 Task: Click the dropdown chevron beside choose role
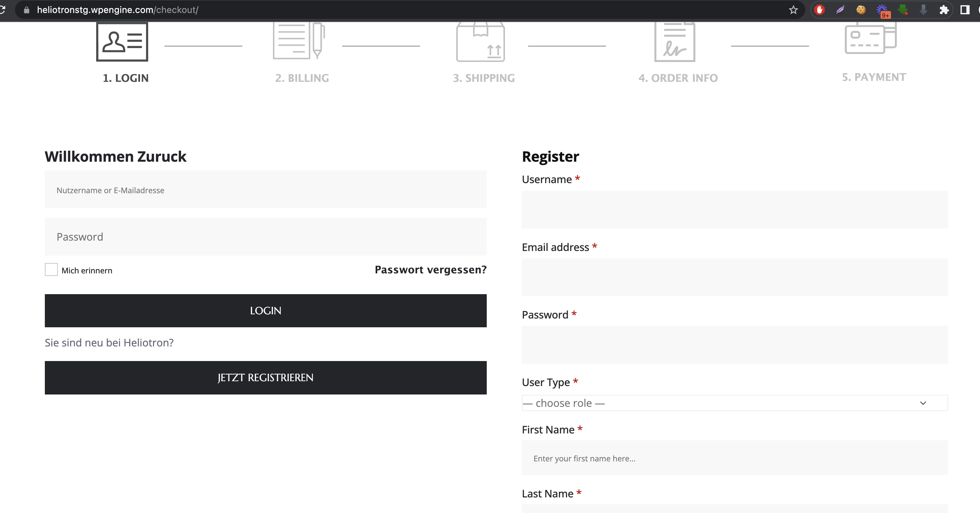point(923,403)
